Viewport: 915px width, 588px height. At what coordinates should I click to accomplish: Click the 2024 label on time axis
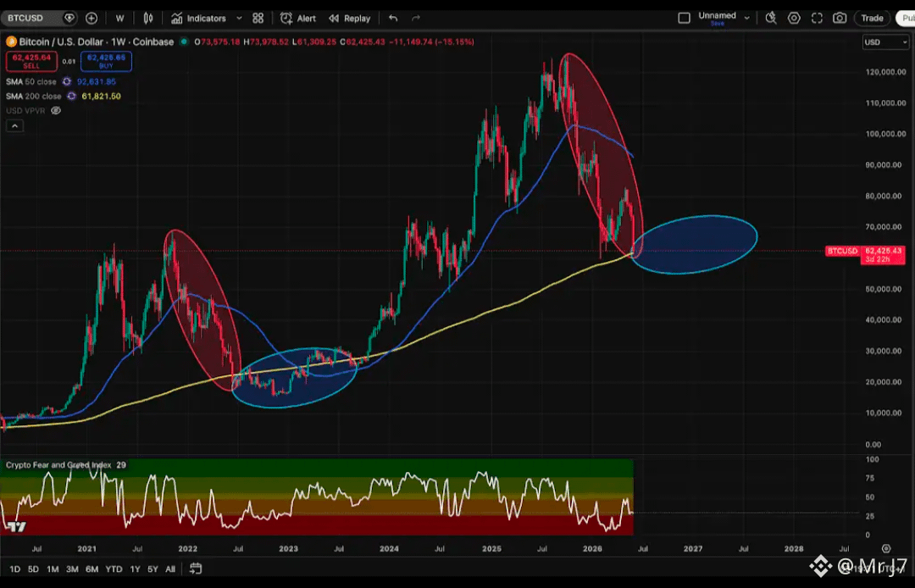[x=389, y=549]
